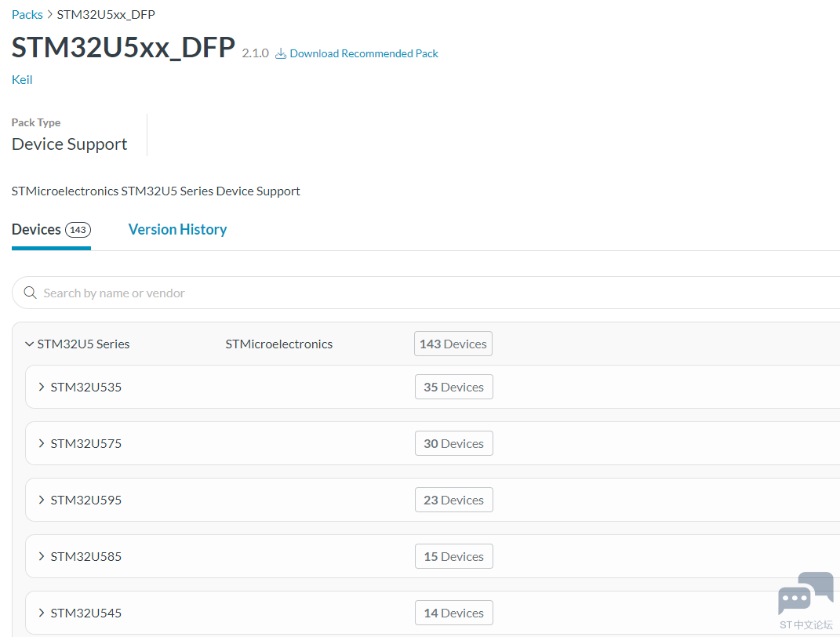Click the STM32U5xx_DFP breadcrumb text
The height and width of the screenshot is (637, 840).
tap(106, 14)
